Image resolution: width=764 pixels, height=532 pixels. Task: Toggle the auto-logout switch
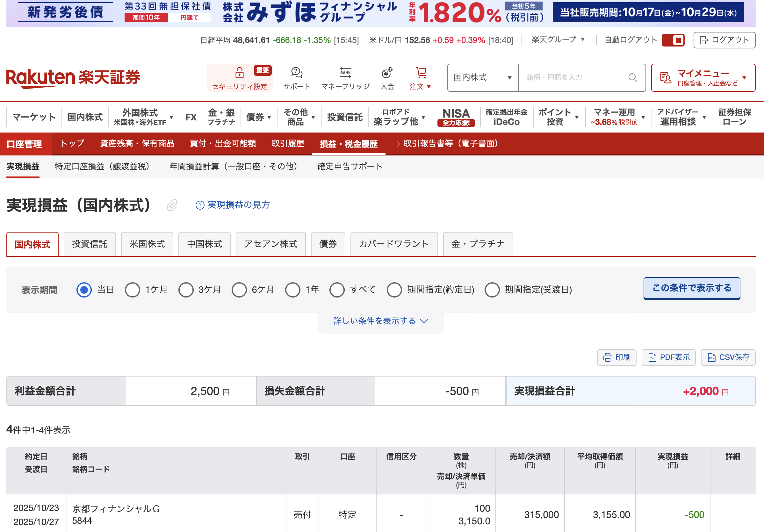pyautogui.click(x=673, y=40)
